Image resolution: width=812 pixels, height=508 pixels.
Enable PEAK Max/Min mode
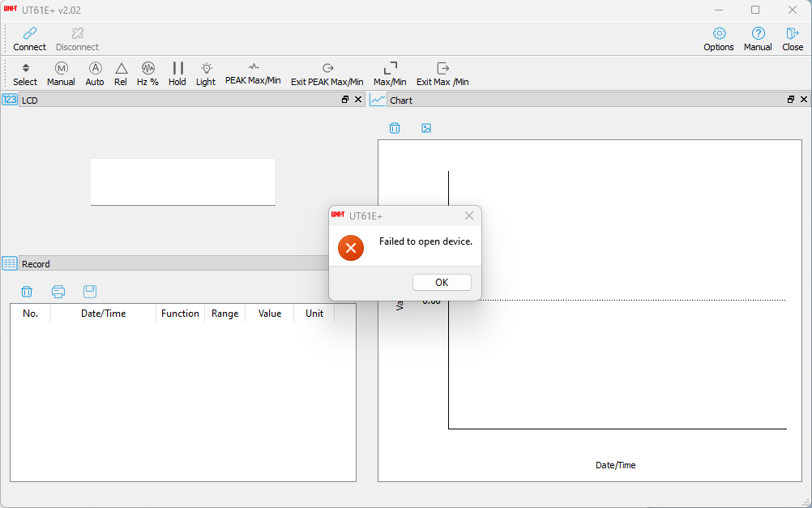(253, 68)
